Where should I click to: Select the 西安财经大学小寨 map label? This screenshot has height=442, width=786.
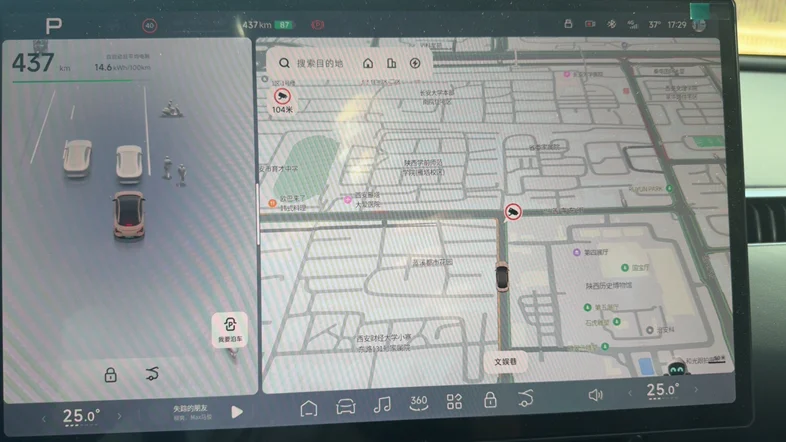tap(383, 338)
